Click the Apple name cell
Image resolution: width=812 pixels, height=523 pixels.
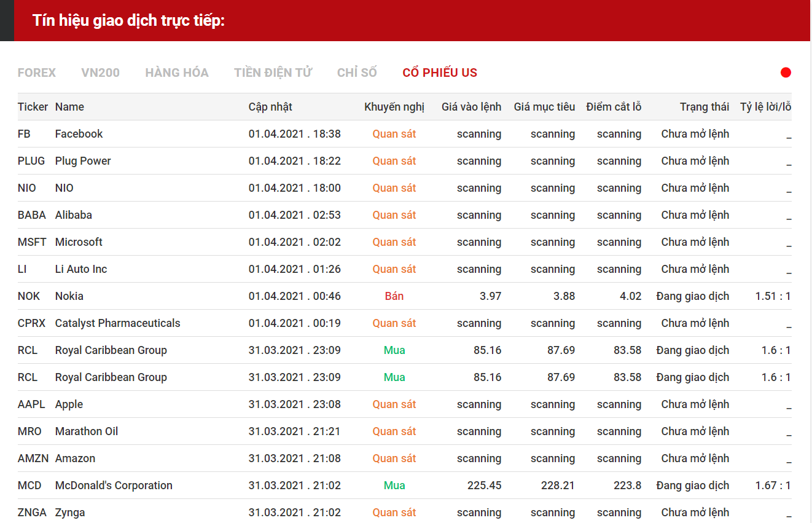pos(69,404)
